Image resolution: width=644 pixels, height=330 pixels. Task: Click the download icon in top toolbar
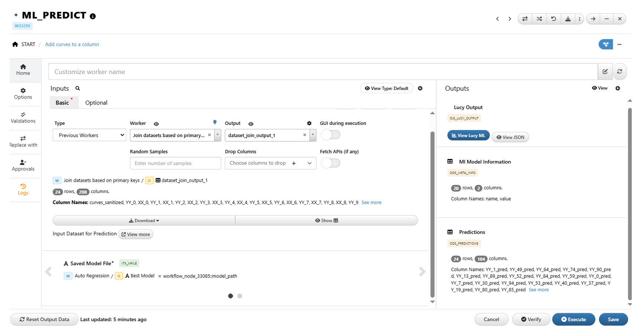tap(568, 19)
